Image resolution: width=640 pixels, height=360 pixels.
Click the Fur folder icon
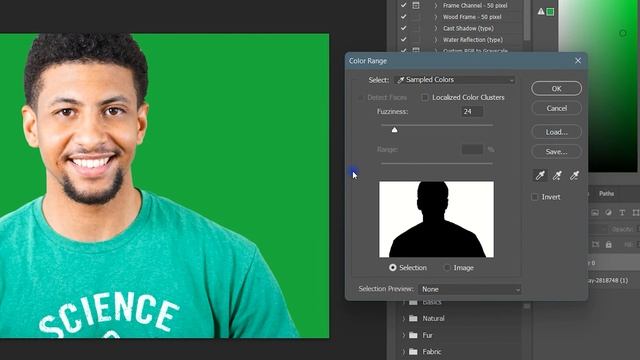pos(413,335)
